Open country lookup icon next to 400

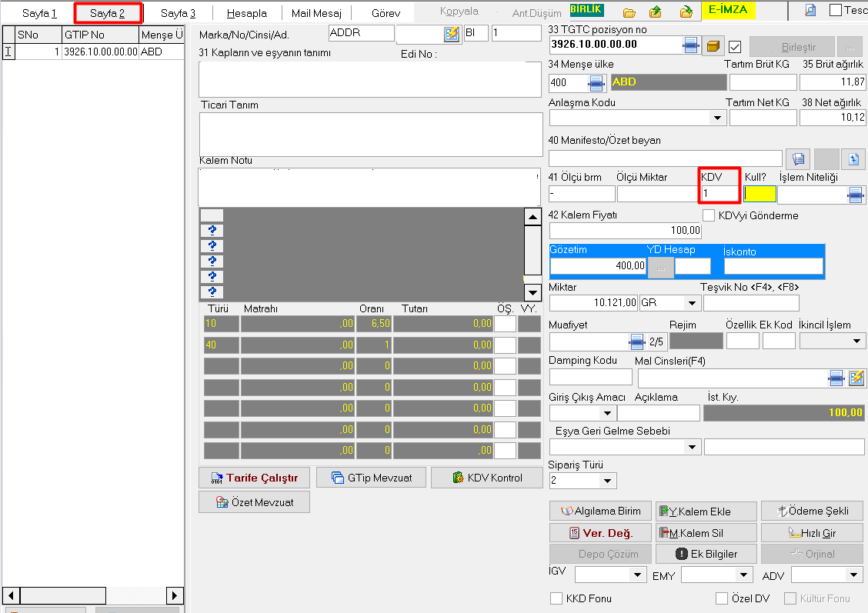tap(596, 82)
